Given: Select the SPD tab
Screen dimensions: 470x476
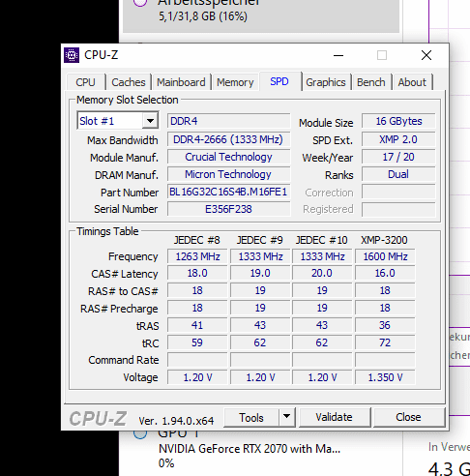Looking at the screenshot, I should click(279, 81).
